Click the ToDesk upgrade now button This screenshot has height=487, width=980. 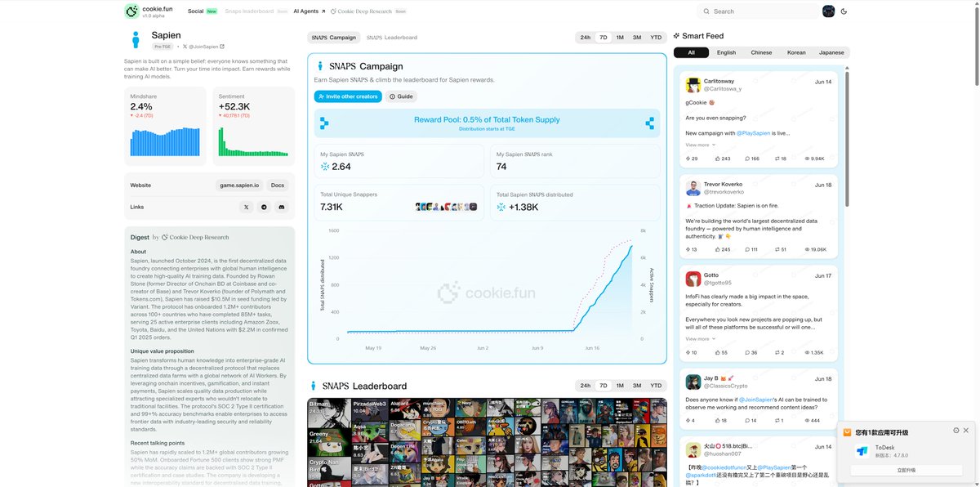click(906, 471)
